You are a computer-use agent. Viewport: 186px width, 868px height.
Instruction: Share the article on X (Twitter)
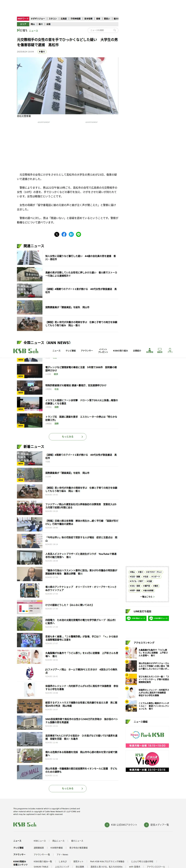coord(57,234)
